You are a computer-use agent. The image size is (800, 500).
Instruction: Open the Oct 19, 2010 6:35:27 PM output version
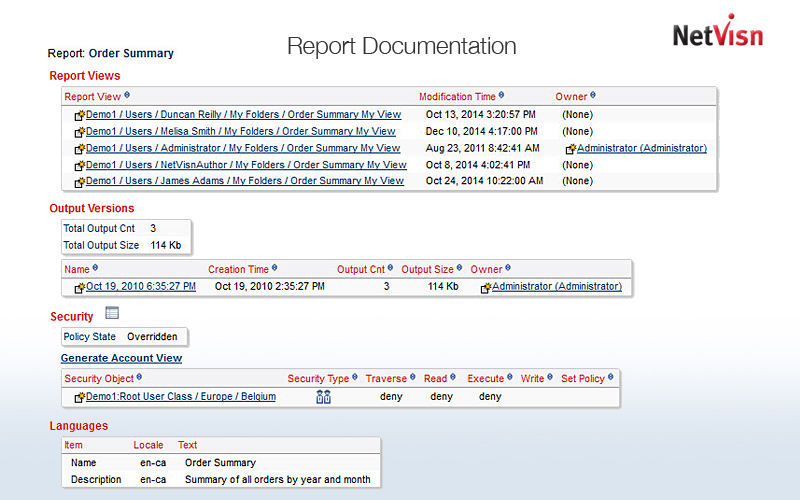(140, 287)
